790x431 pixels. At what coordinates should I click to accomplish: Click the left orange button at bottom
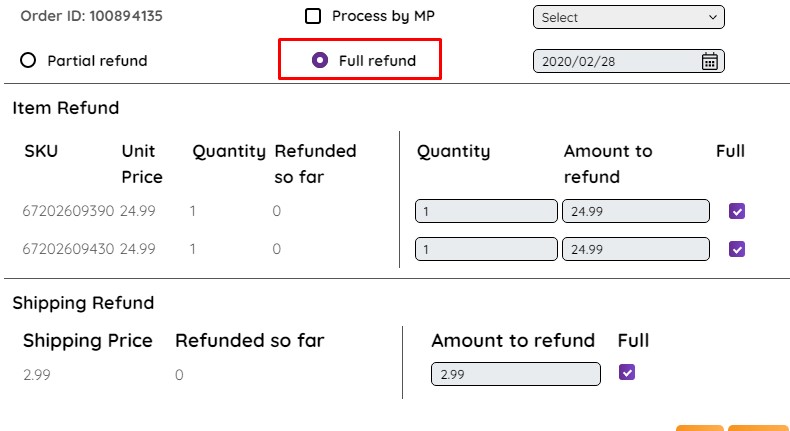point(700,428)
